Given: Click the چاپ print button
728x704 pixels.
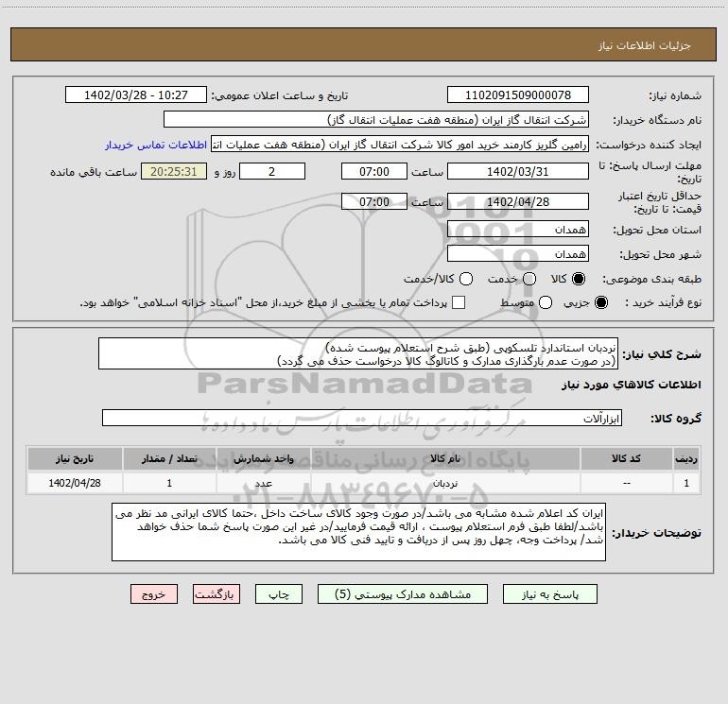Looking at the screenshot, I should [x=279, y=594].
